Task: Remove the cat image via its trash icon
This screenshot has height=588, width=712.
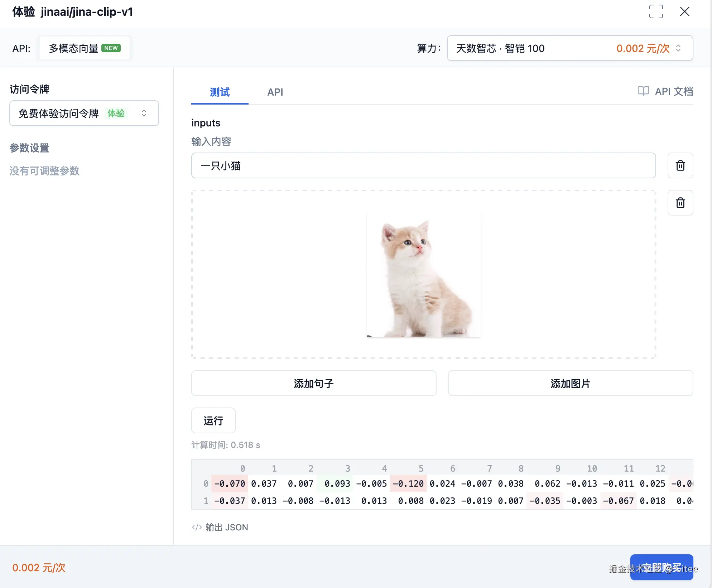Action: click(680, 203)
